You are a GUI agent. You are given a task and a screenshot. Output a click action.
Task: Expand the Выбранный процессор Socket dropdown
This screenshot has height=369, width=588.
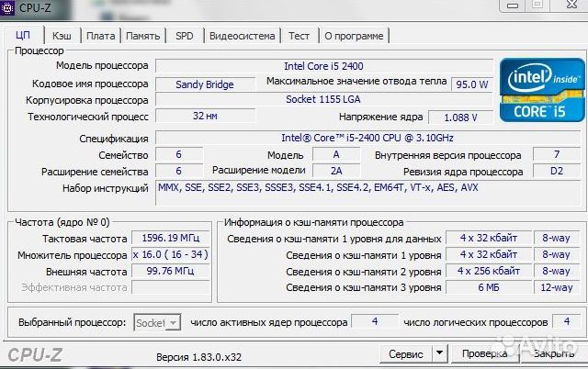(157, 322)
